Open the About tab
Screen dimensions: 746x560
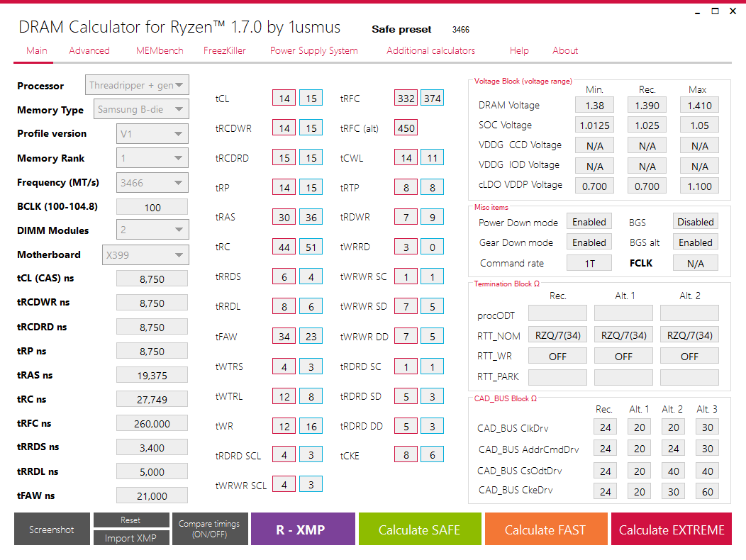pos(565,50)
